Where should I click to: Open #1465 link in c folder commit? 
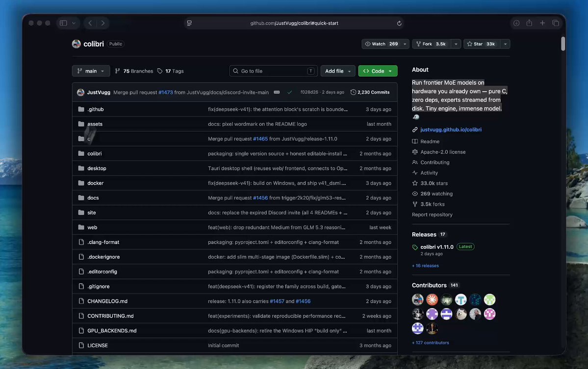pyautogui.click(x=260, y=139)
